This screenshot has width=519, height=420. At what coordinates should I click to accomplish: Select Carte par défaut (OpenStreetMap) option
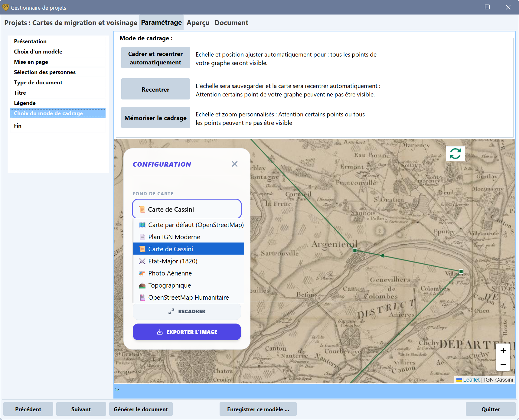(189, 225)
